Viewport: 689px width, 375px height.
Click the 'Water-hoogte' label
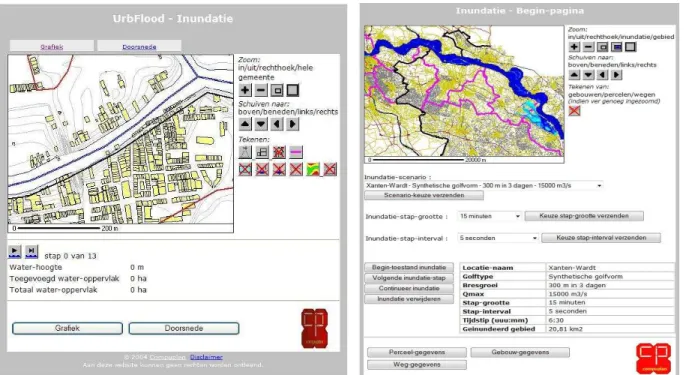pos(36,267)
